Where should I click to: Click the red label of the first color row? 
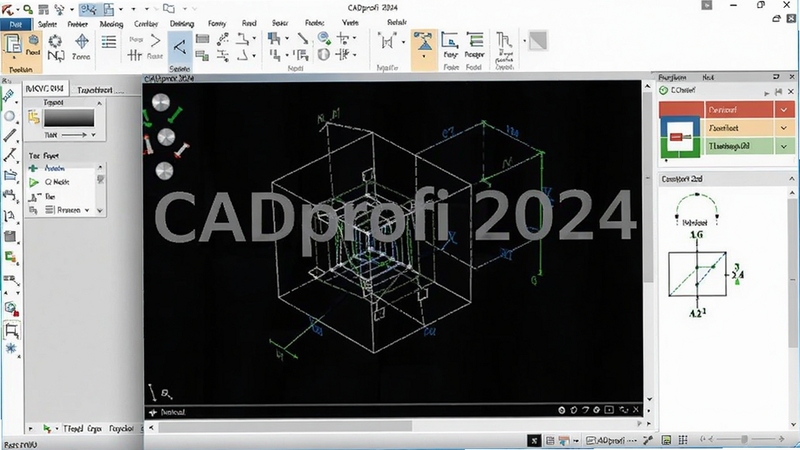click(739, 110)
